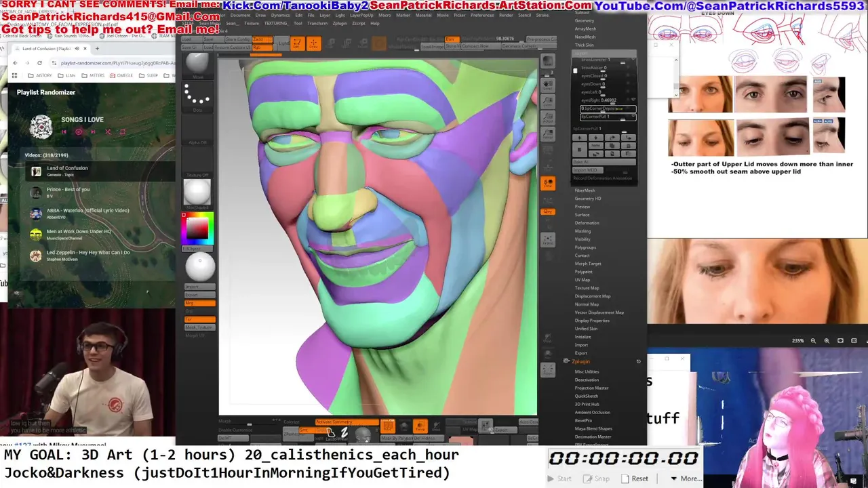Toggle Activate Symmetry button
This screenshot has height=488, width=868.
point(347,422)
